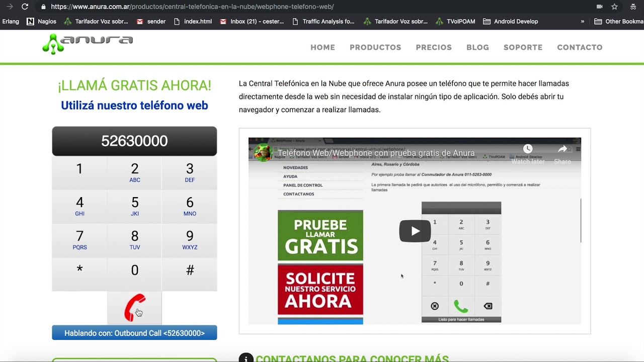644x362 pixels.
Task: Tap the asterisk key on the dialpad
Action: click(79, 275)
